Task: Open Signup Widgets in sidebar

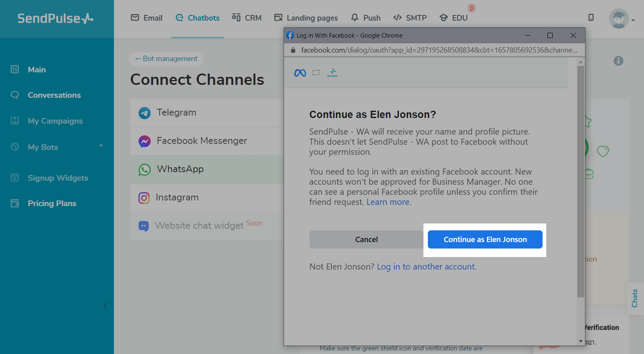Action: 58,178
